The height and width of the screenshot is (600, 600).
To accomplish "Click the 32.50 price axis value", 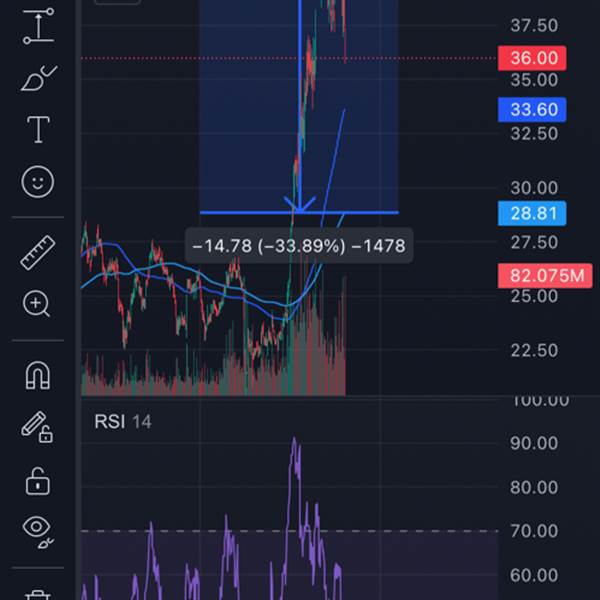I will pyautogui.click(x=534, y=134).
